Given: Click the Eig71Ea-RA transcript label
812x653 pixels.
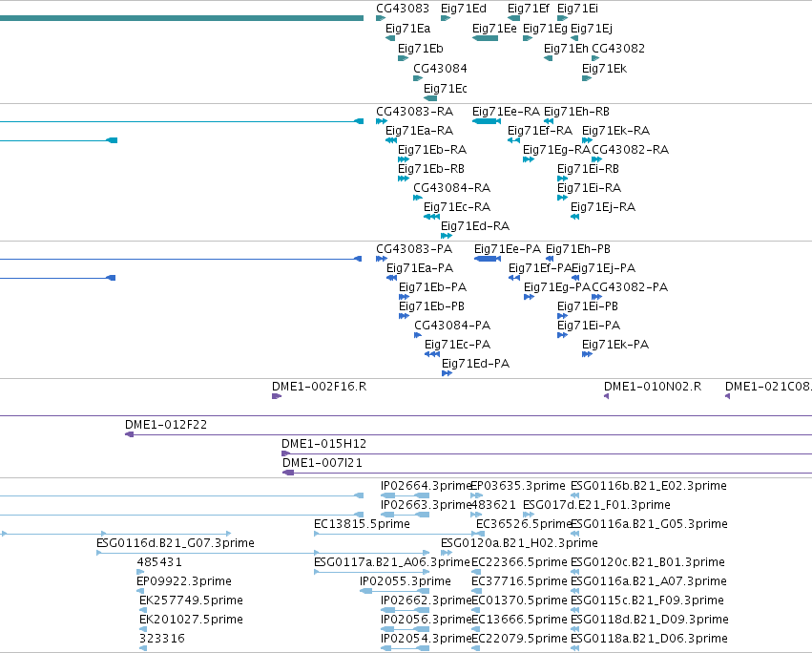Looking at the screenshot, I should click(x=420, y=131).
